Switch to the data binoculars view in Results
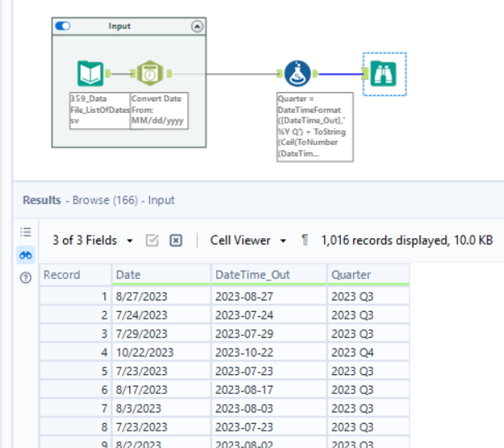 26,255
